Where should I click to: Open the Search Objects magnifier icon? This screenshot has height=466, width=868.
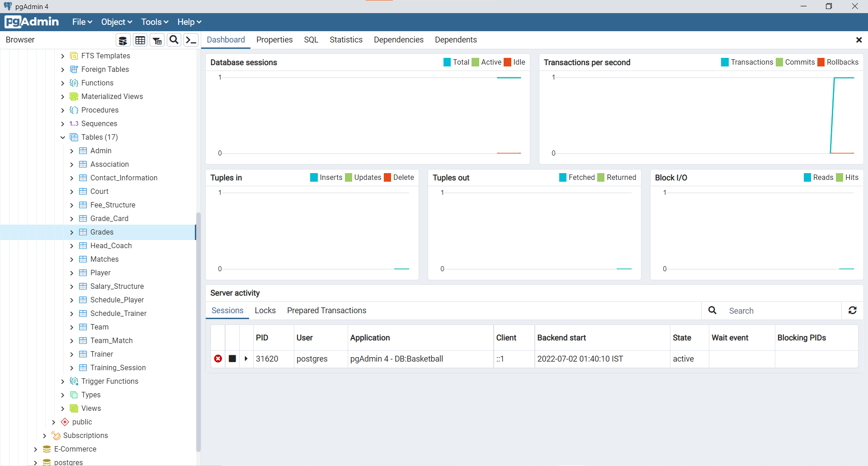174,40
